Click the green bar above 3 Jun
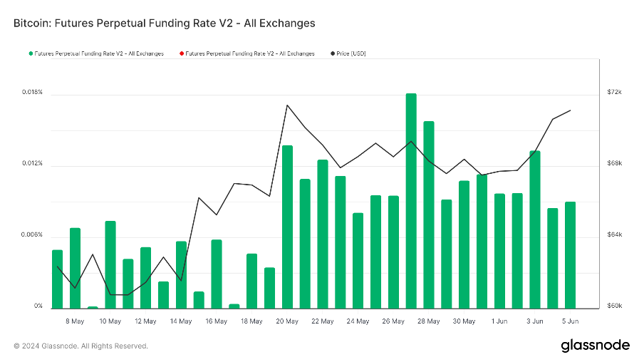Image resolution: width=644 pixels, height=362 pixels. click(535, 229)
